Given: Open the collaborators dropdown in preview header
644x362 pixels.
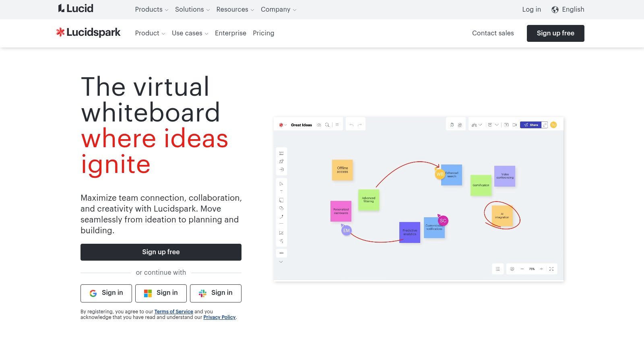Looking at the screenshot, I should coord(477,125).
